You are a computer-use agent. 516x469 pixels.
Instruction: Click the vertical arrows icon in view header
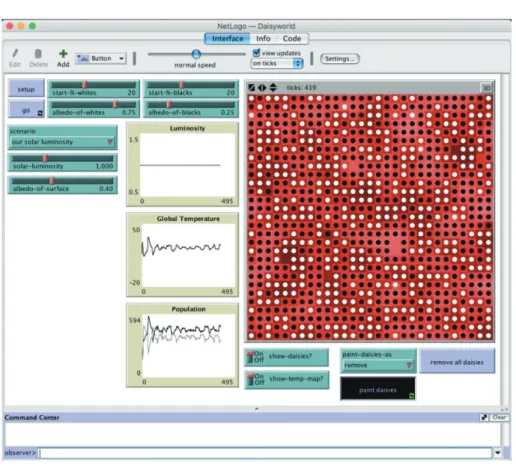273,88
